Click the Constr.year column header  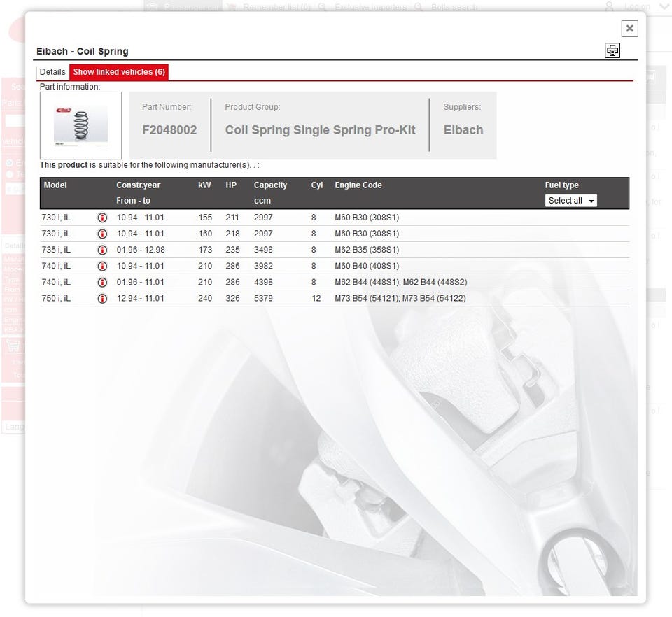pos(138,185)
